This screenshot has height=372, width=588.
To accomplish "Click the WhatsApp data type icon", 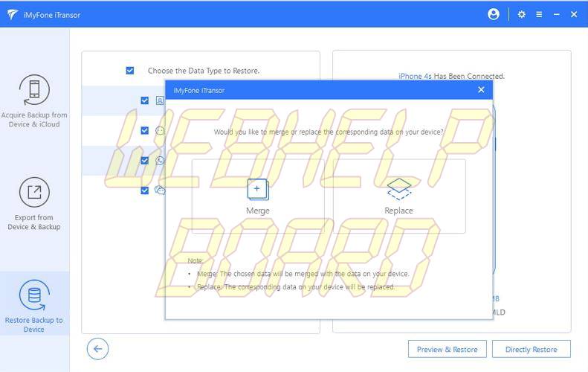I will 160,161.
